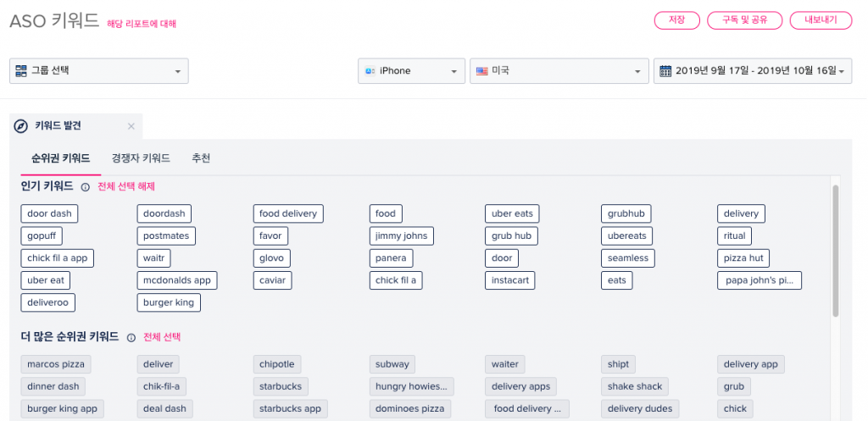Open the 미국 country dropdown arrow
868x421 pixels.
(638, 71)
